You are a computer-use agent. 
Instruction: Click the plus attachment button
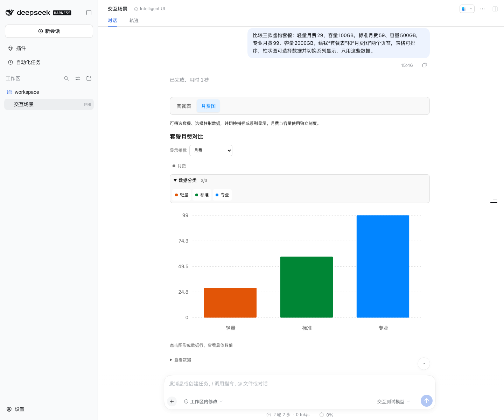[172, 401]
